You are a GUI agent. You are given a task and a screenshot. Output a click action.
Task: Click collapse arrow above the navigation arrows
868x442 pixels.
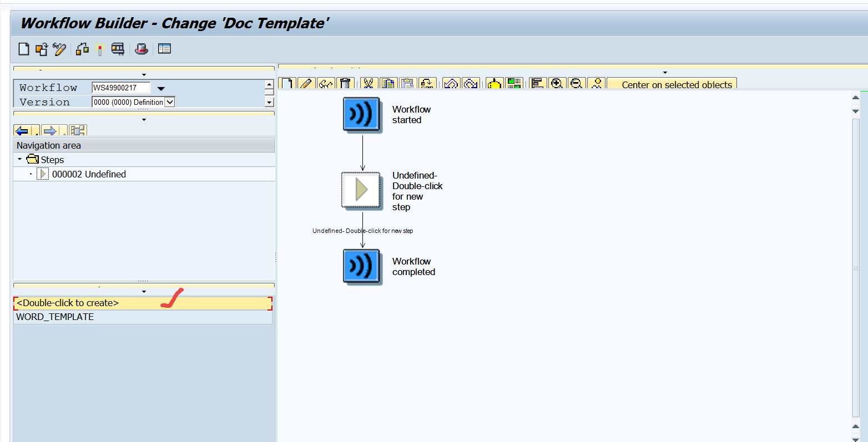tap(144, 119)
